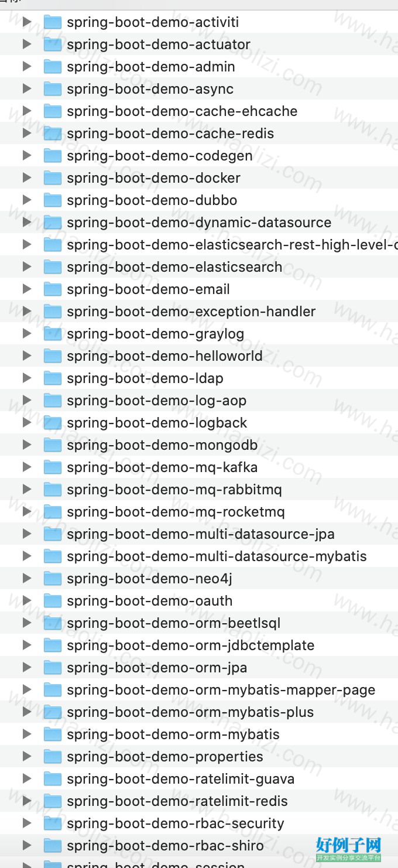Click the spring-boot-demo-actuator name
Viewport: 398px width, 868px height.
[x=159, y=45]
